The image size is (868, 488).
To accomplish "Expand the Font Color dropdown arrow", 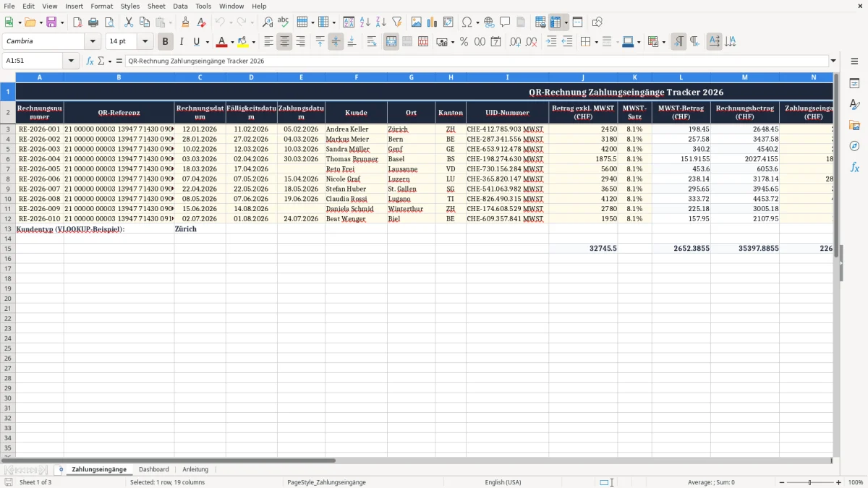I will [232, 42].
